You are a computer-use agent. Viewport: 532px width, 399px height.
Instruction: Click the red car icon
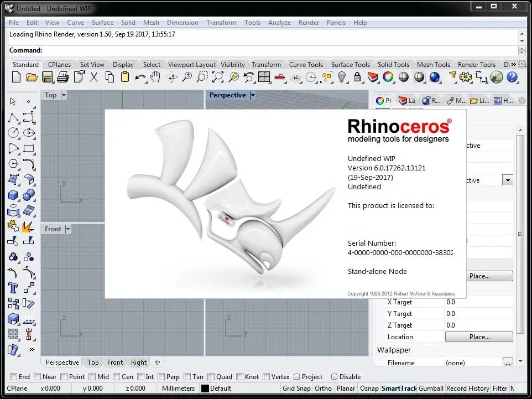click(280, 77)
